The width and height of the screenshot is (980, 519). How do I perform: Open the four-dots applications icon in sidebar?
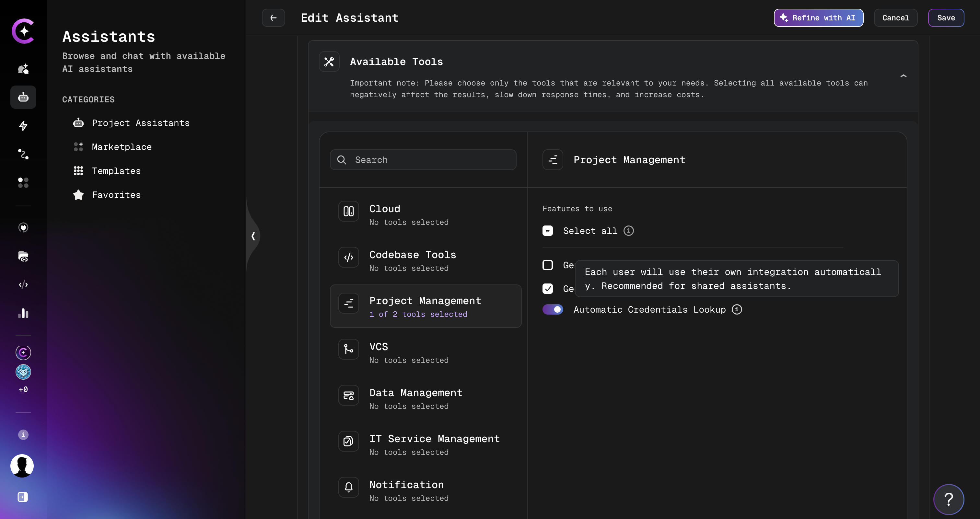(23, 182)
